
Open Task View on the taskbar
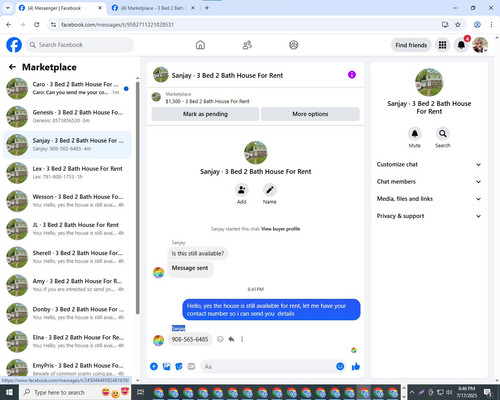pos(141,392)
